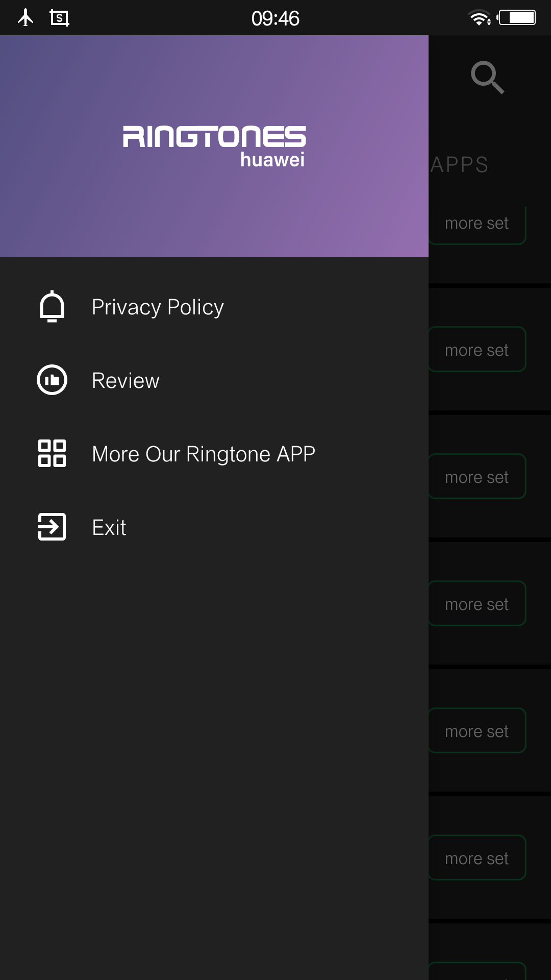Tap the four-squares grid icon
Image resolution: width=551 pixels, height=980 pixels.
tap(52, 454)
